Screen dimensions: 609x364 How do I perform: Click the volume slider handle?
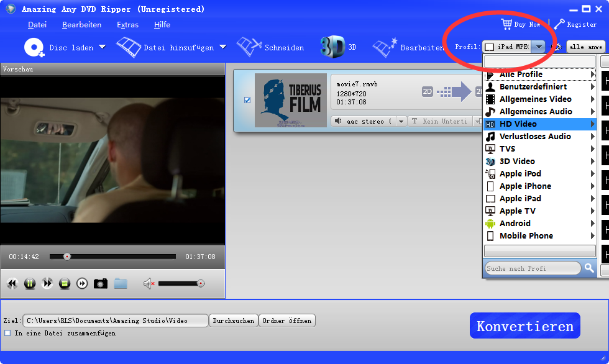click(x=201, y=284)
